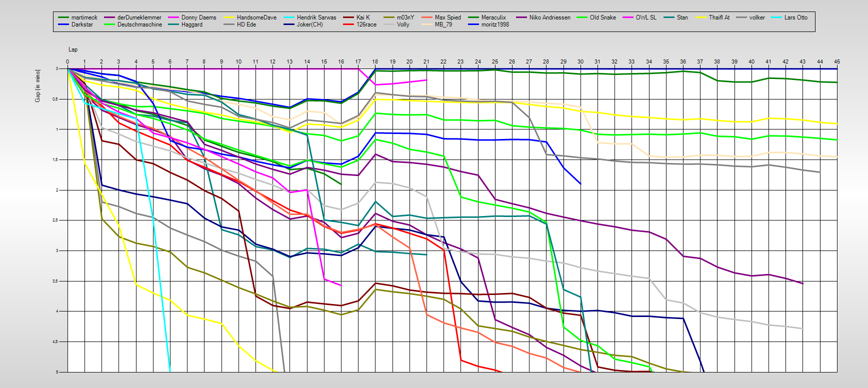The width and height of the screenshot is (868, 388).
Task: Click the Kai K legend label
Action: pyautogui.click(x=363, y=17)
